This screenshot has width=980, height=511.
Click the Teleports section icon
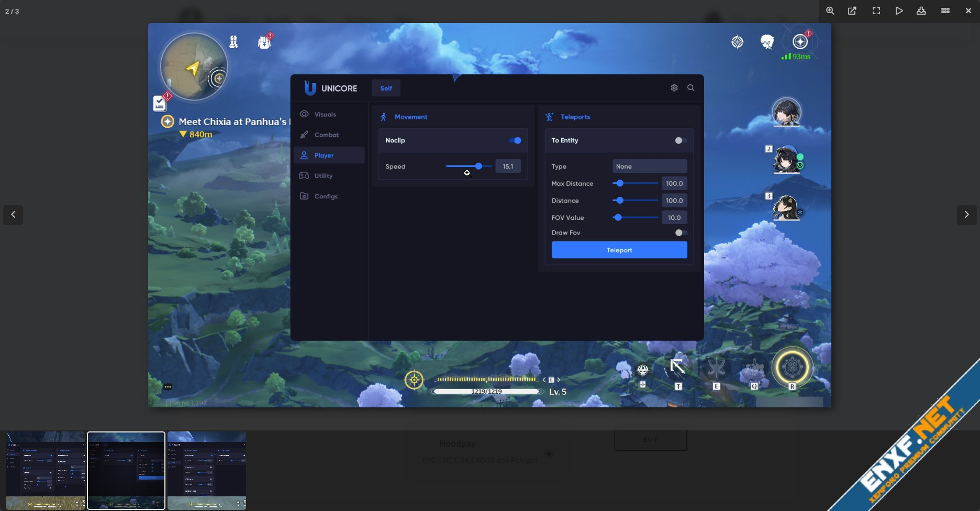pyautogui.click(x=549, y=117)
